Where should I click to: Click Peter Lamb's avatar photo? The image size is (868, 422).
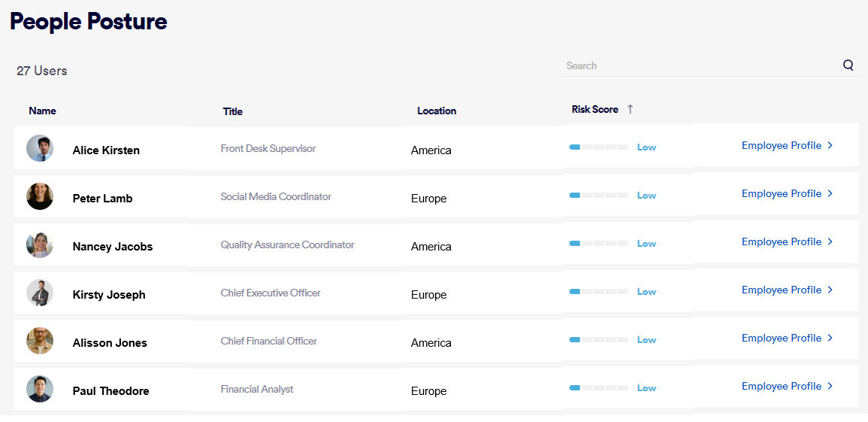(x=40, y=196)
